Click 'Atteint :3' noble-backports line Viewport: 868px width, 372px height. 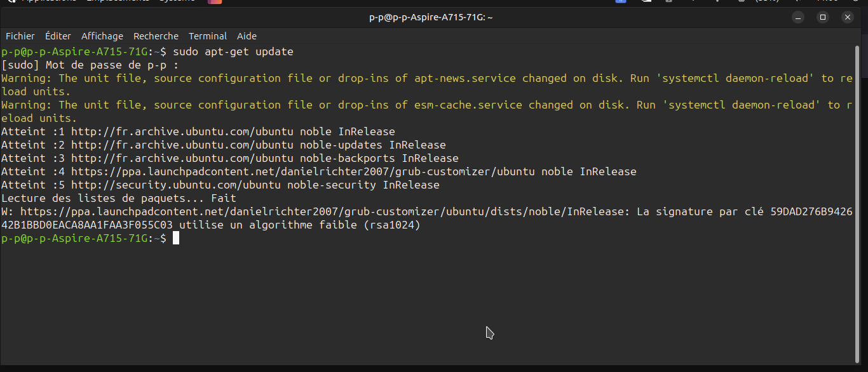tap(230, 158)
